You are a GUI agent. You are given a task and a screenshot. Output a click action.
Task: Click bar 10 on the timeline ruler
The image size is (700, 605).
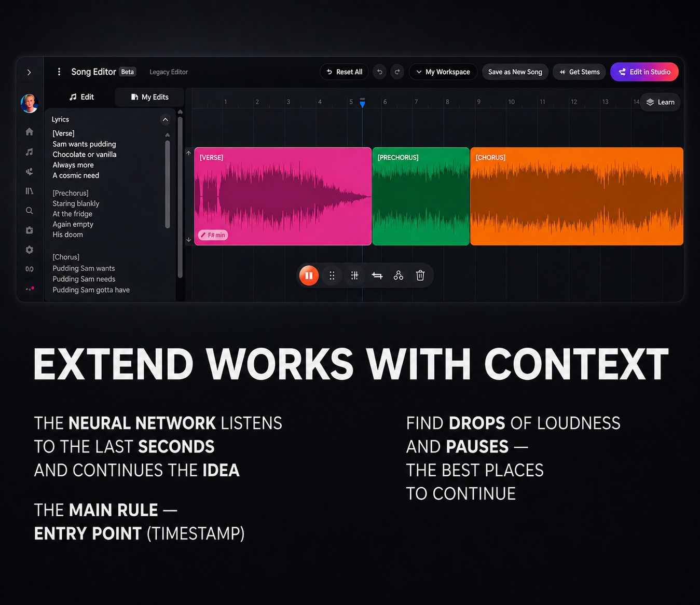tap(512, 102)
